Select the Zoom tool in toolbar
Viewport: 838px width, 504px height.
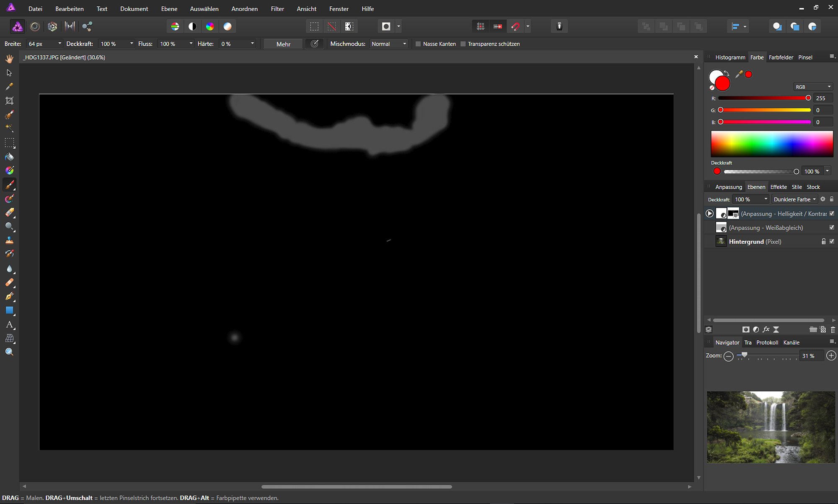pyautogui.click(x=9, y=352)
